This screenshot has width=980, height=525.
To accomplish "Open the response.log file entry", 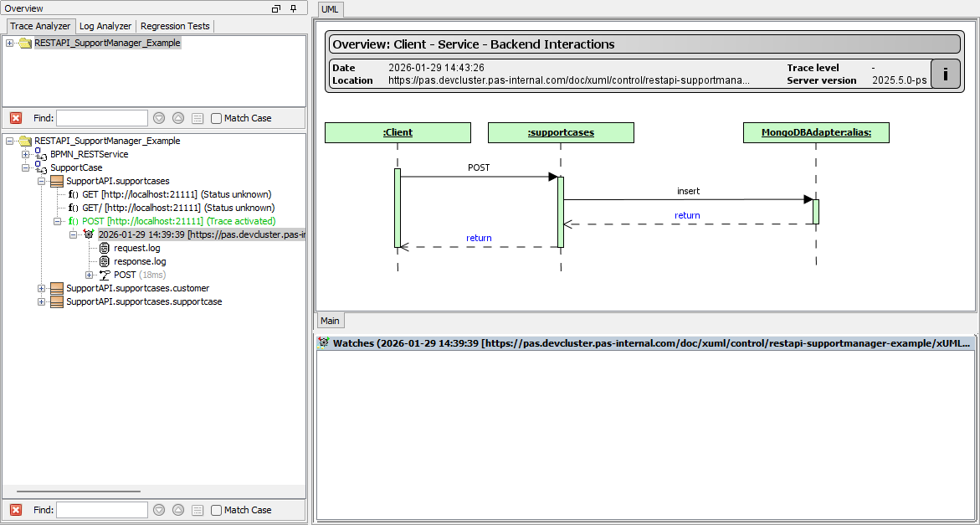I will 139,261.
